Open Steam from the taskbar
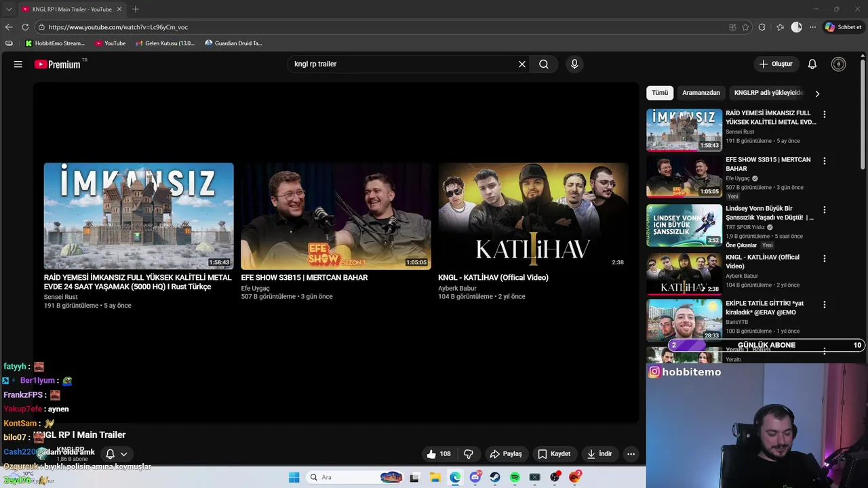Screen dimensions: 868x488 click(x=495, y=477)
